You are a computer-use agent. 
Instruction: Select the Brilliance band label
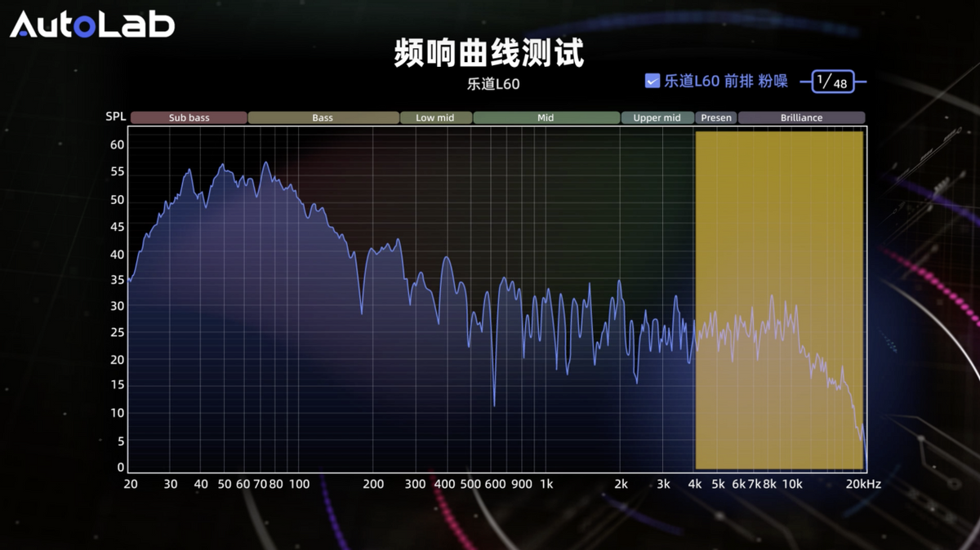pos(801,118)
